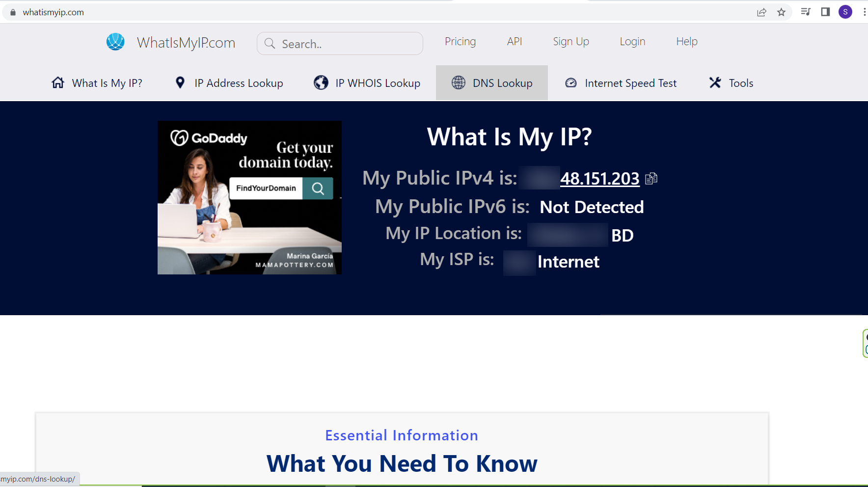Select the DNS Lookup menu item
Image resolution: width=868 pixels, height=487 pixels.
tap(492, 83)
